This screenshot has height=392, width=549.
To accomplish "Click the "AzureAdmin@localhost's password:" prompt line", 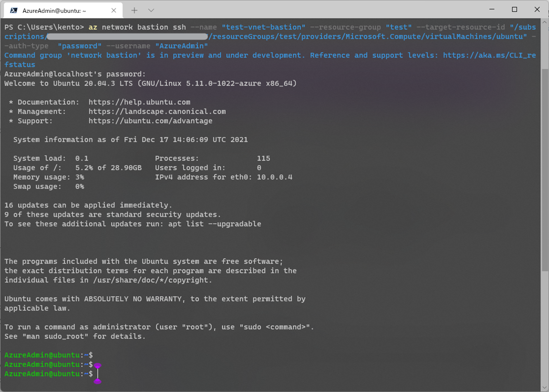I will click(x=75, y=74).
